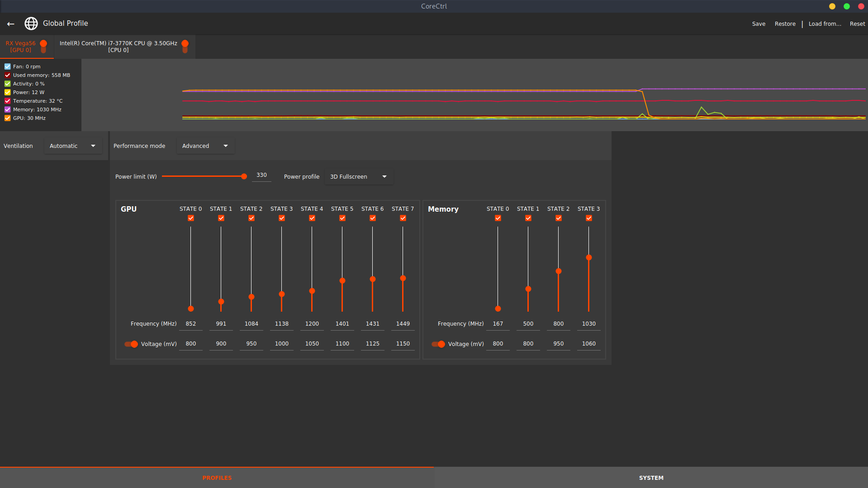This screenshot has height=488, width=868.
Task: Uncheck the Power graph checkbox
Action: coord(8,92)
